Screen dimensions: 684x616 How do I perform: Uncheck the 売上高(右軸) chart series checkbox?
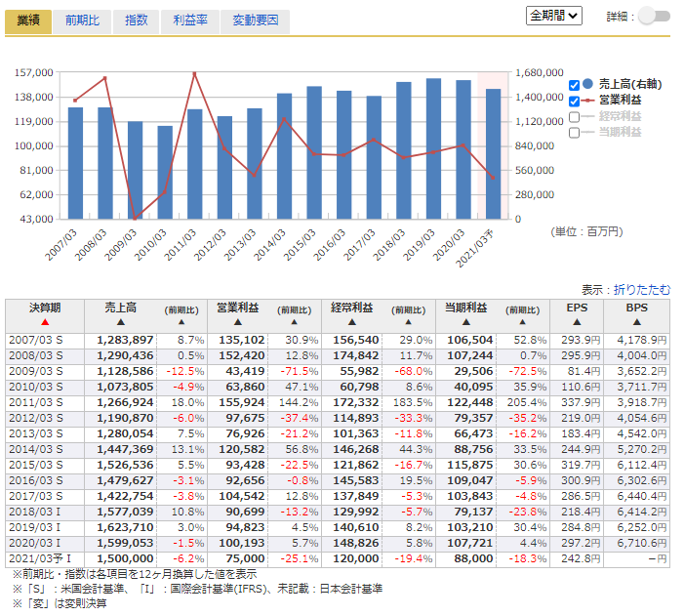coord(574,85)
